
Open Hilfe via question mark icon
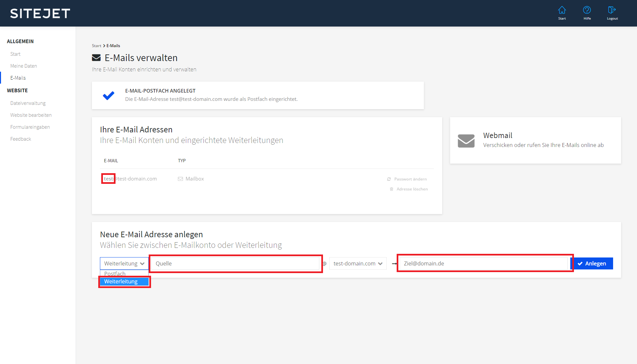coord(587,13)
